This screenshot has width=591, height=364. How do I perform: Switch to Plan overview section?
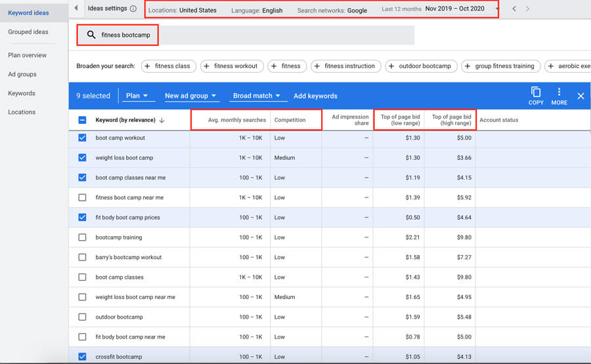point(27,55)
